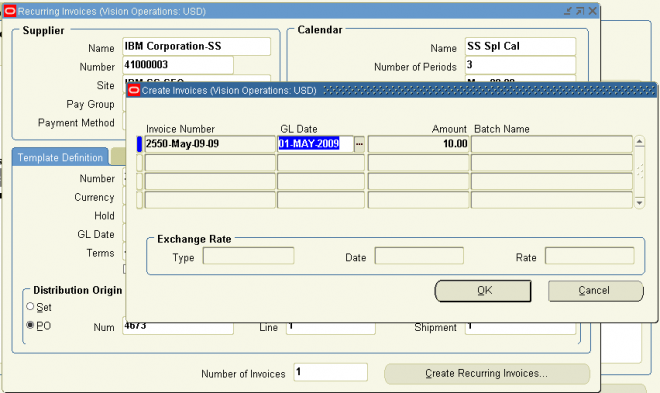Viewport: 660px width, 393px height.
Task: Click the Amount field showing 10.00
Action: point(418,144)
